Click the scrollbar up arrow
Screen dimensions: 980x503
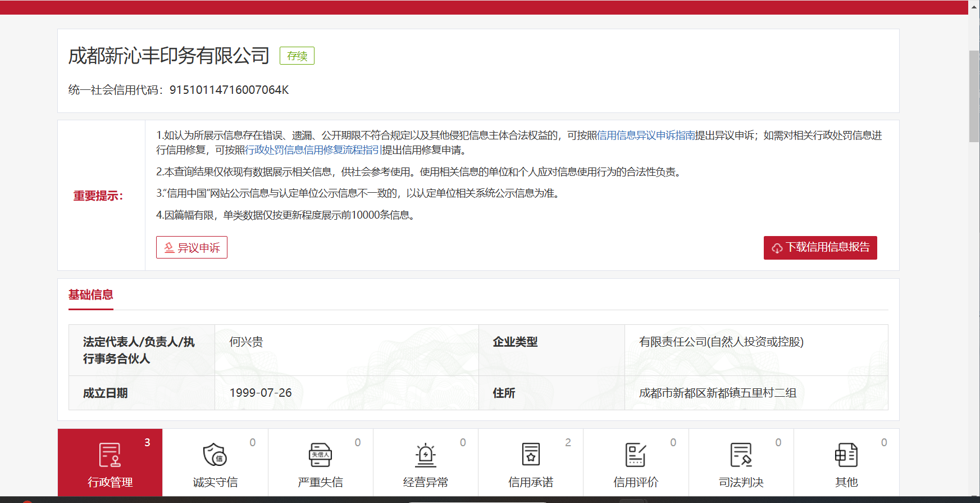point(974,5)
